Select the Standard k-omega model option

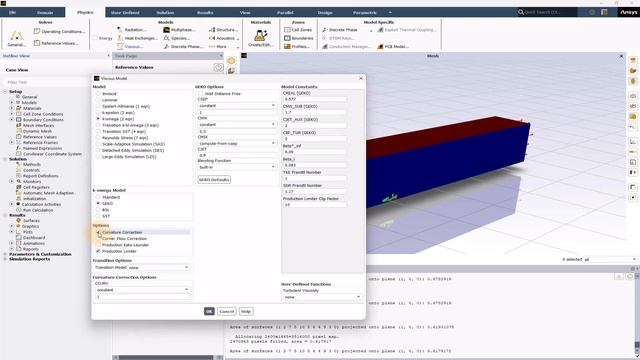(98, 197)
